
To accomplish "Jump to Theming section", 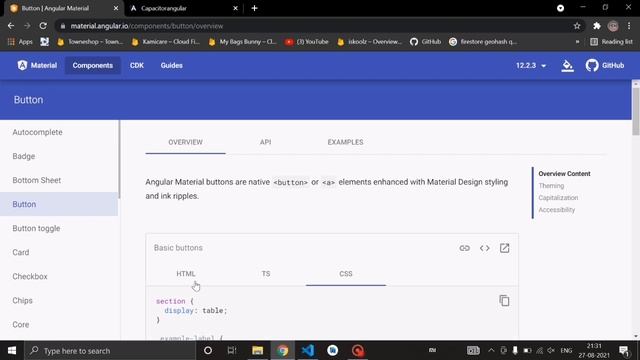I will click(x=551, y=186).
